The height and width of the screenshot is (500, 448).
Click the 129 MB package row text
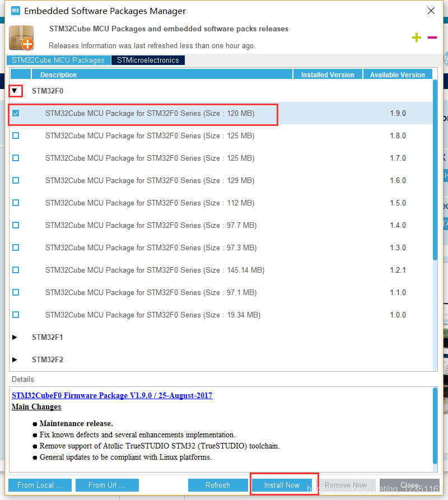click(150, 180)
